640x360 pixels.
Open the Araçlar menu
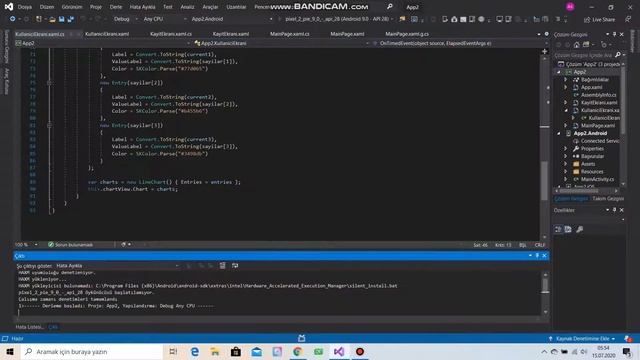click(x=210, y=7)
